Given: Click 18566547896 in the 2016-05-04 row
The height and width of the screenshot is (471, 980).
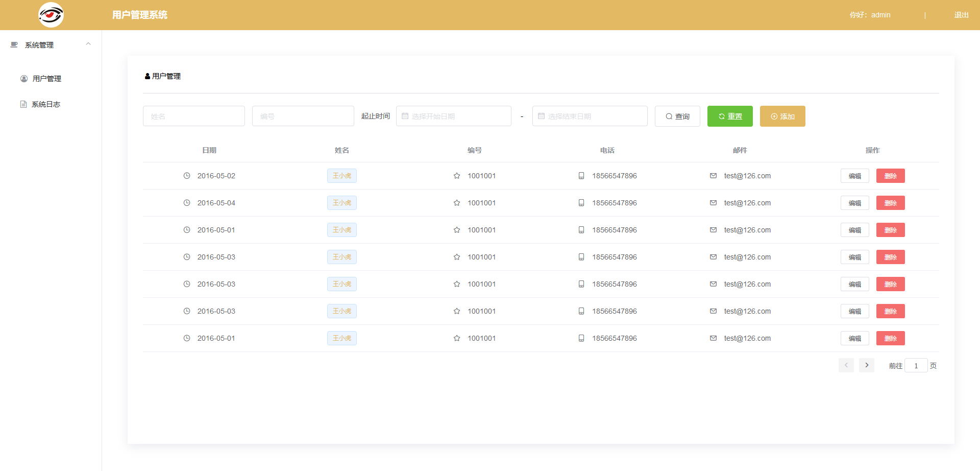Looking at the screenshot, I should point(615,203).
